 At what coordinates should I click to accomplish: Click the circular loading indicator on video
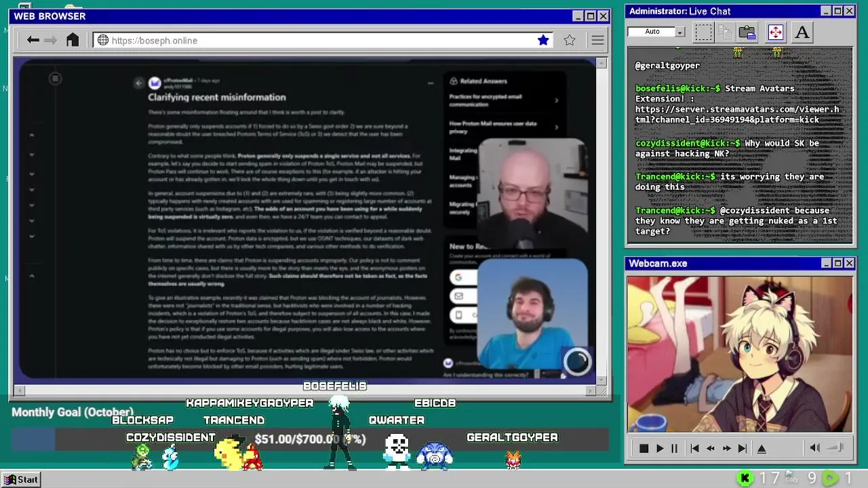577,361
